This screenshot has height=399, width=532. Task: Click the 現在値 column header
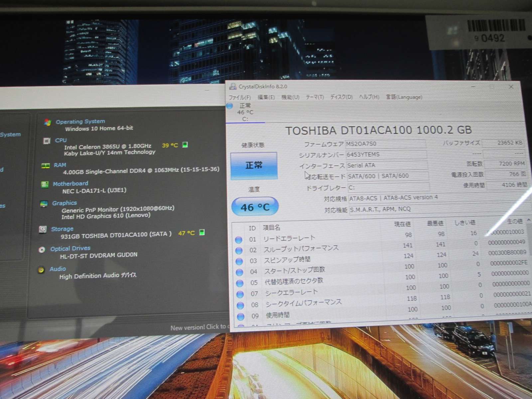402,224
